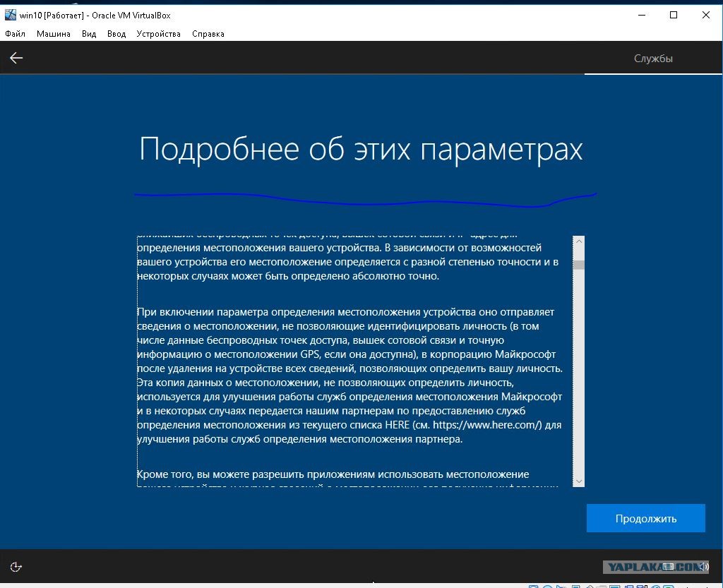The width and height of the screenshot is (723, 588).
Task: Open the Ввод menu
Action: [x=116, y=34]
